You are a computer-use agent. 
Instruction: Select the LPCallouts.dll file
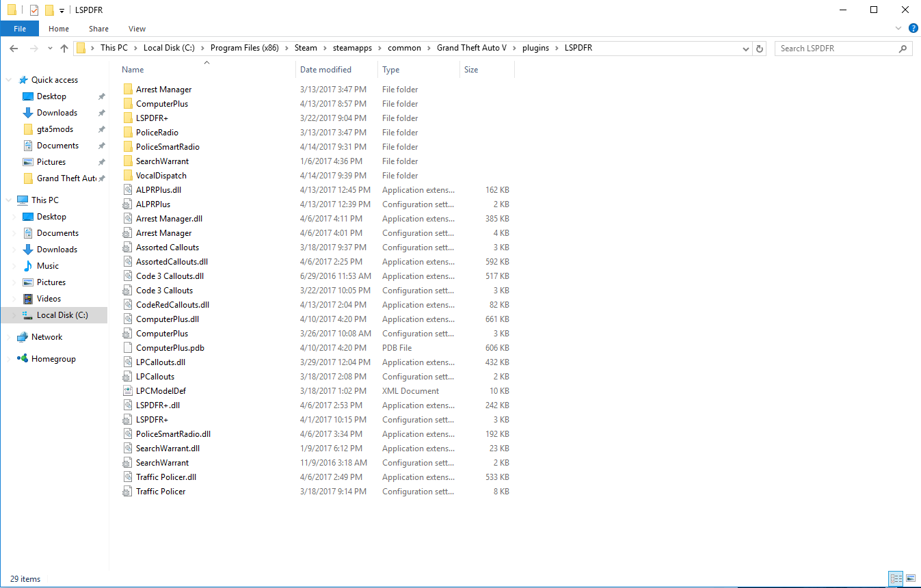click(161, 362)
